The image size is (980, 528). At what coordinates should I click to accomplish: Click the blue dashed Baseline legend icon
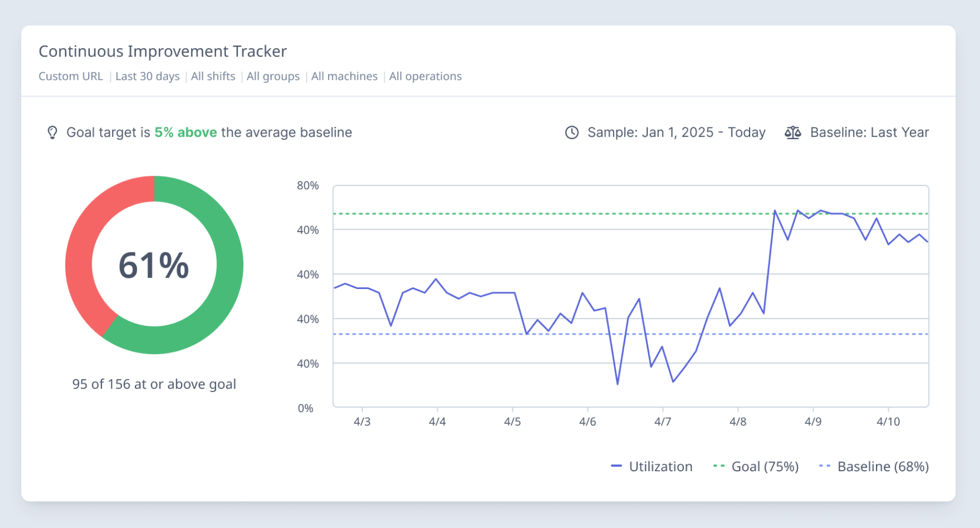coord(824,465)
